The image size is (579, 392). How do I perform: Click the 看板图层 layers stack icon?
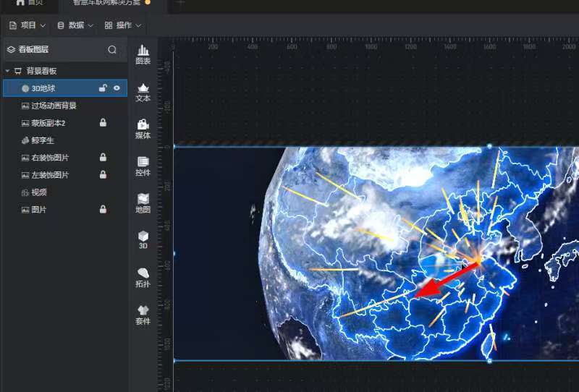click(11, 49)
